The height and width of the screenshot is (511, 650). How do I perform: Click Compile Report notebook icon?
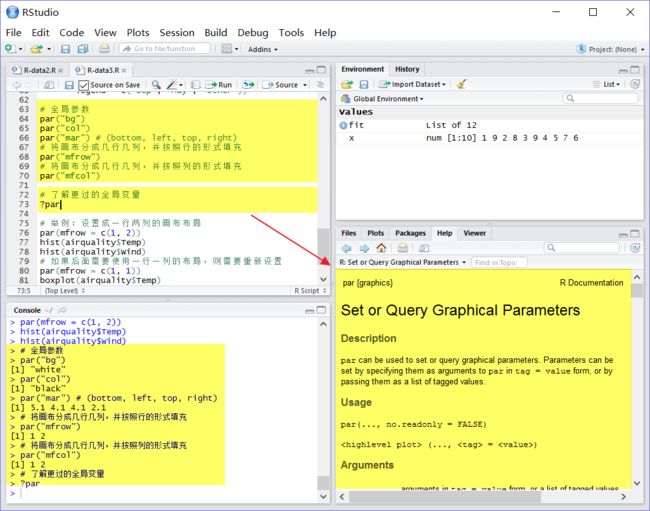click(x=196, y=85)
